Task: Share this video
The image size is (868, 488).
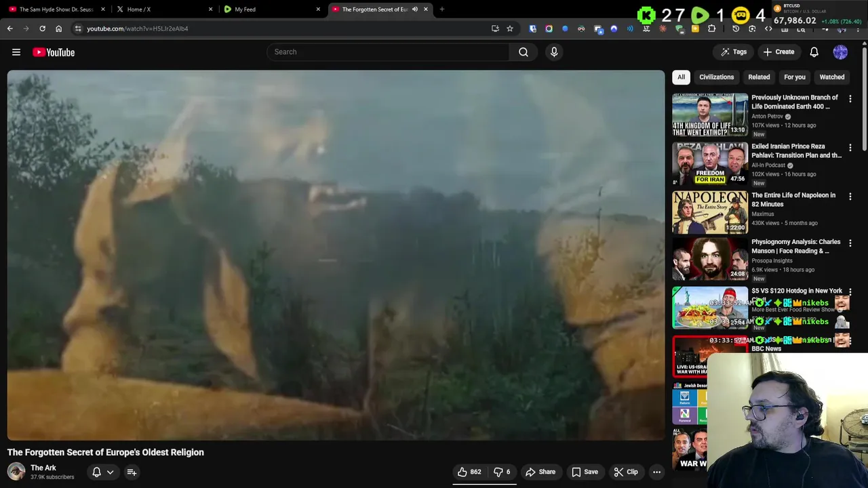Action: click(x=540, y=472)
